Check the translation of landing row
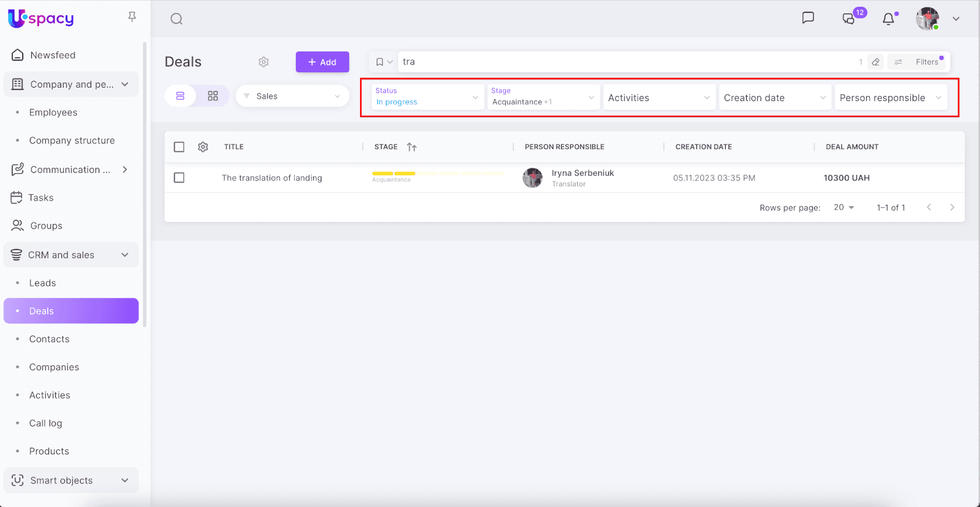Screen dimensions: 980x507 tap(179, 178)
